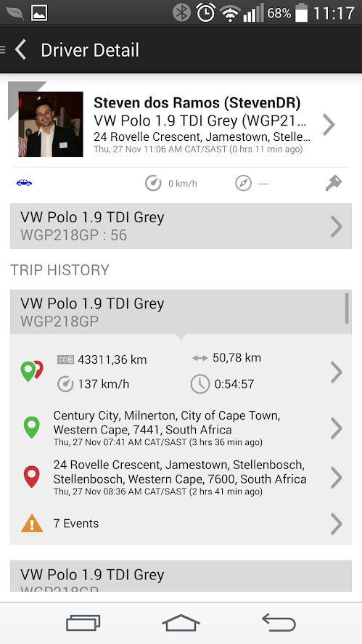Tap the compass heading icon
The height and width of the screenshot is (644, 362).
click(243, 183)
